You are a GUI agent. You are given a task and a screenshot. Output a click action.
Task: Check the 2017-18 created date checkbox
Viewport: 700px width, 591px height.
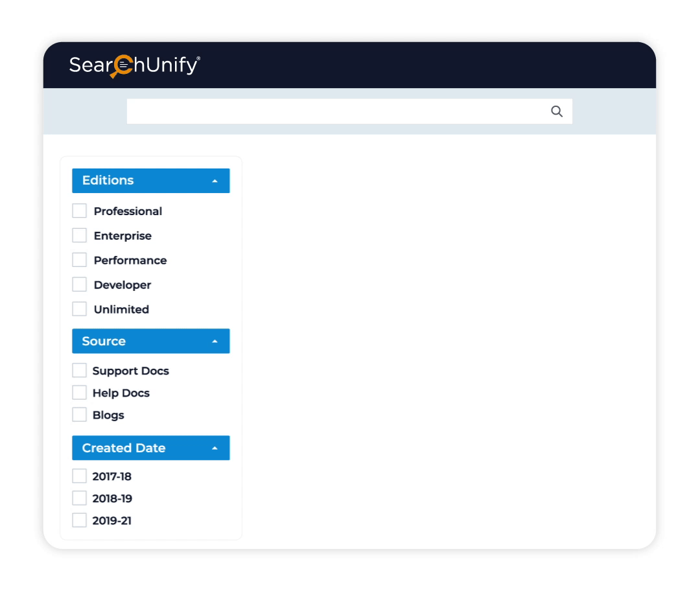[80, 476]
